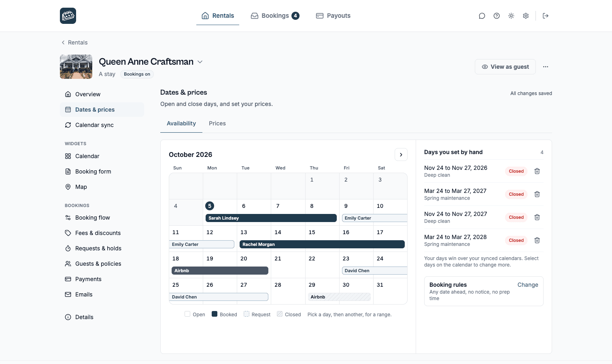Go back to Rentals list
This screenshot has height=364, width=612.
(x=74, y=42)
